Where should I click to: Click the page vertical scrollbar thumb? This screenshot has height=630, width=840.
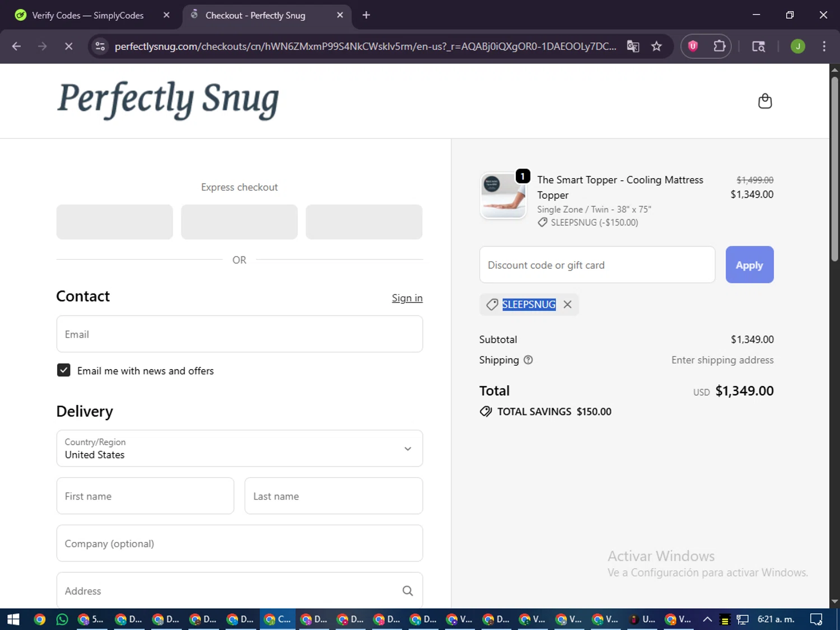click(834, 168)
